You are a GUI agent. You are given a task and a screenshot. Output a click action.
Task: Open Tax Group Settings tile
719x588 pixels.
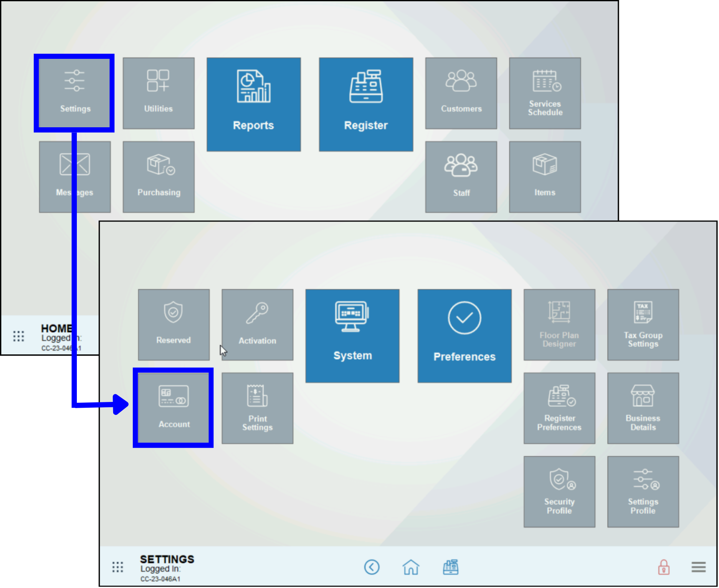pos(643,324)
